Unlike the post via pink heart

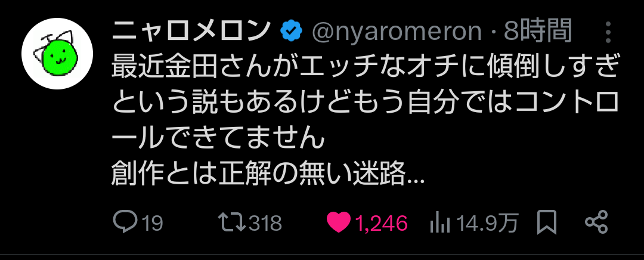tap(339, 223)
